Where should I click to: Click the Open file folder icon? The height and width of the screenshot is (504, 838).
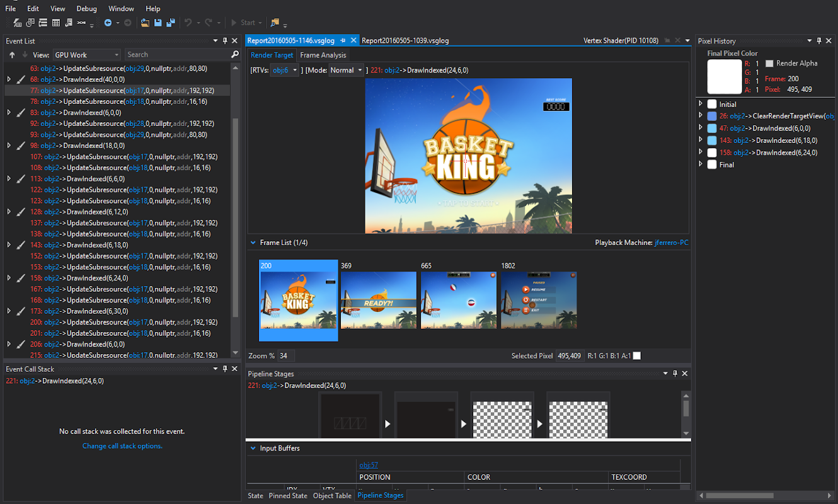[x=145, y=23]
